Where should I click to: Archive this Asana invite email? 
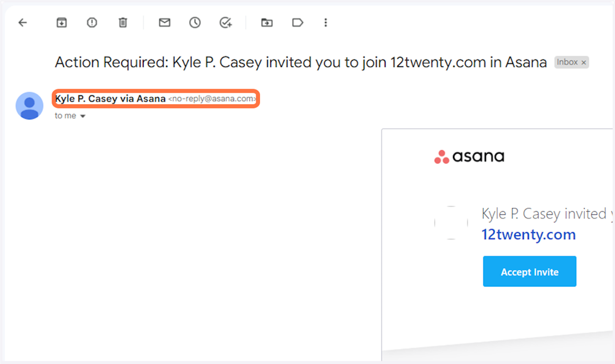click(62, 23)
